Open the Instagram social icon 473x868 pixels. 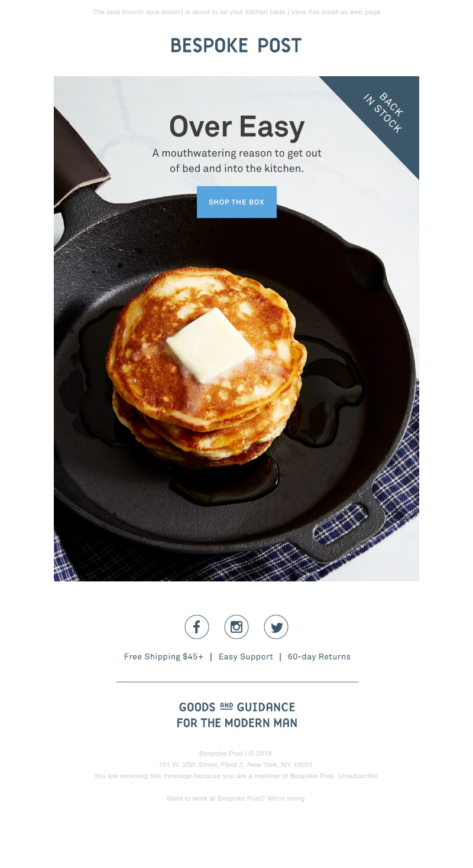[237, 627]
